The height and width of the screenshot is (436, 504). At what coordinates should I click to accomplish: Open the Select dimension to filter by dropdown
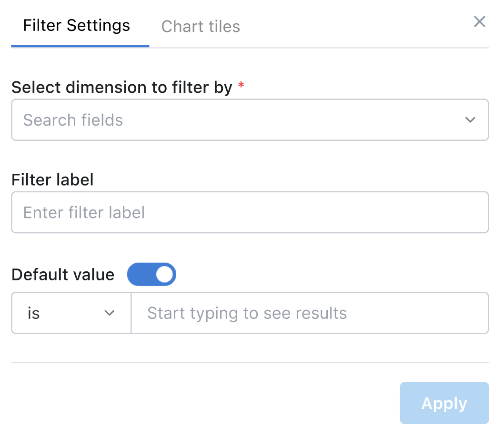tap(250, 120)
